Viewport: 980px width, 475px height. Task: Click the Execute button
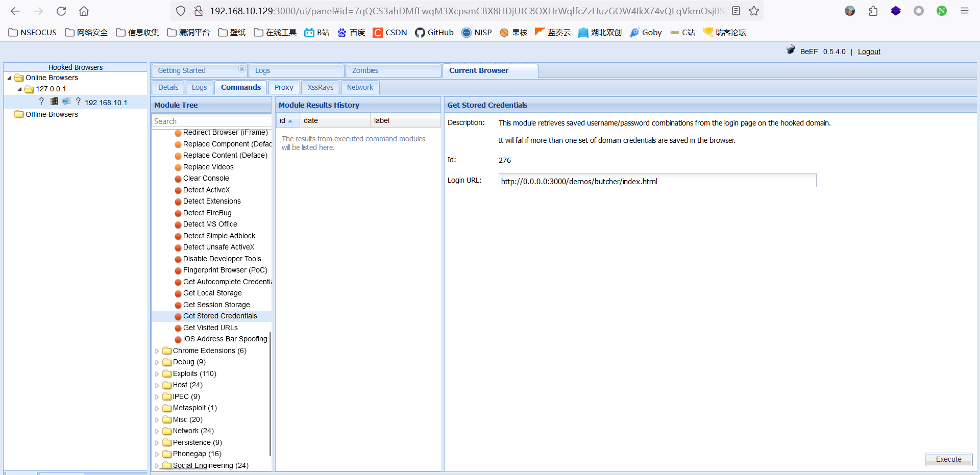[948, 459]
